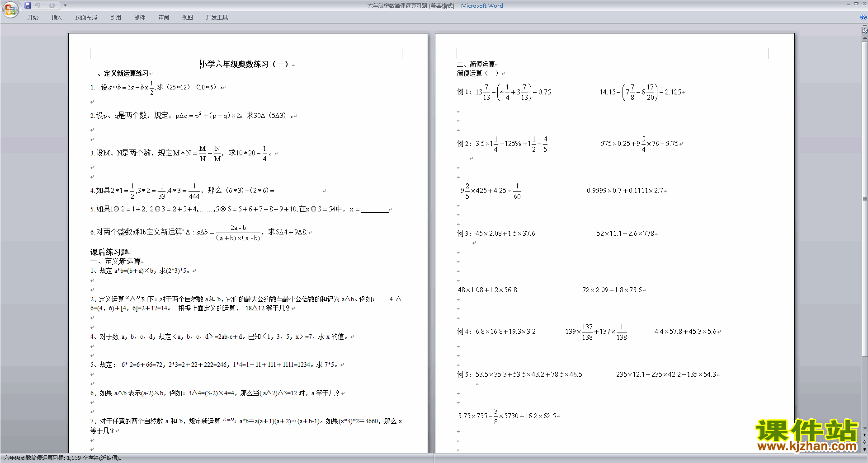Click expression 975×0.25+9¾×76−9.75
Image resolution: width=868 pixels, height=463 pixels.
640,144
